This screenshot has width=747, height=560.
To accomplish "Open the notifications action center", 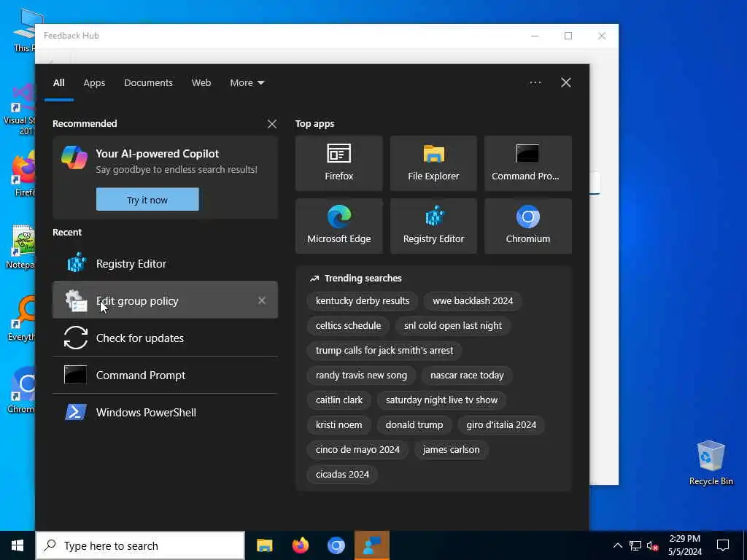I will click(x=723, y=545).
